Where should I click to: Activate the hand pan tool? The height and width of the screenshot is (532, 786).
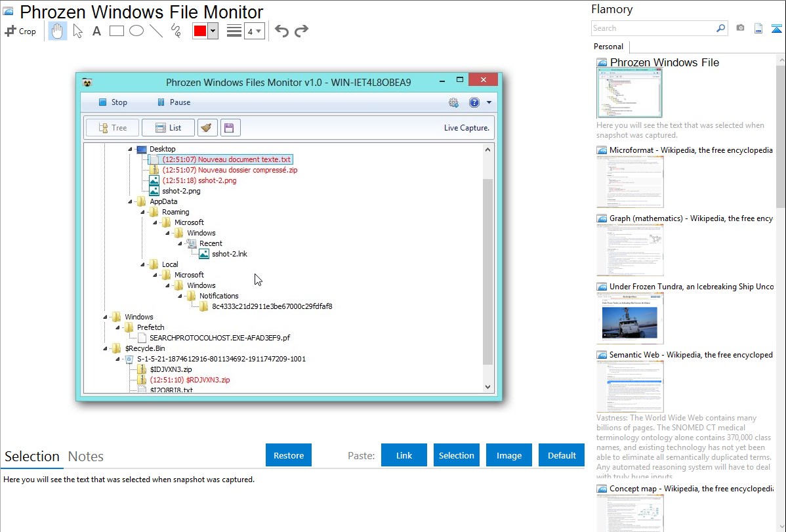coord(57,31)
